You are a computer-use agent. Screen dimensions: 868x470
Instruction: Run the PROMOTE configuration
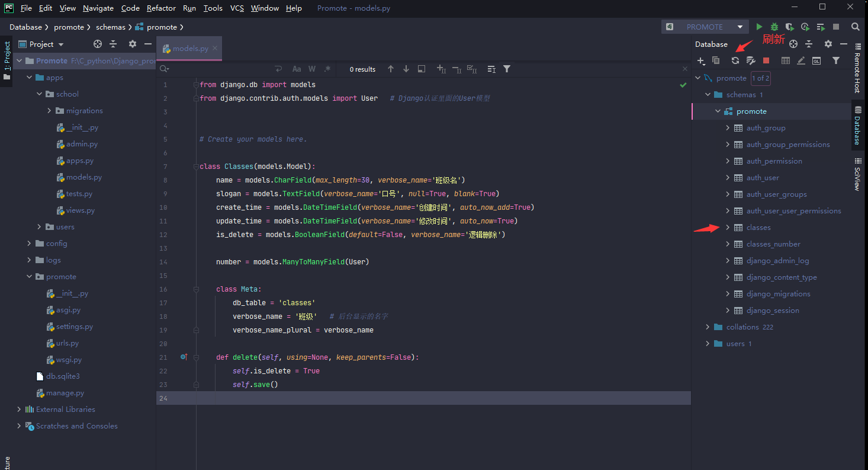pos(759,27)
